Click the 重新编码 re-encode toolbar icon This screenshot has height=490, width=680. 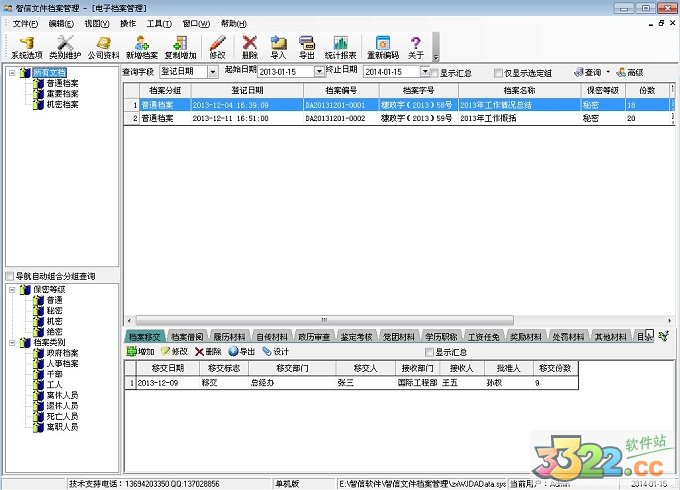(x=383, y=46)
